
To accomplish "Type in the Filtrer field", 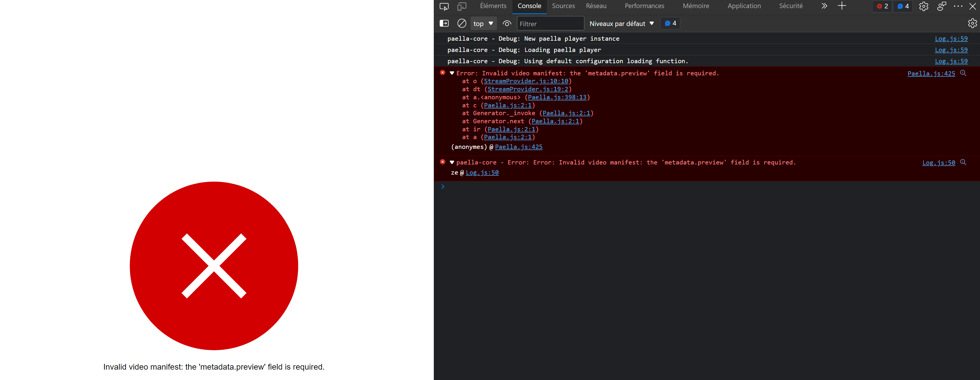I will click(x=550, y=23).
